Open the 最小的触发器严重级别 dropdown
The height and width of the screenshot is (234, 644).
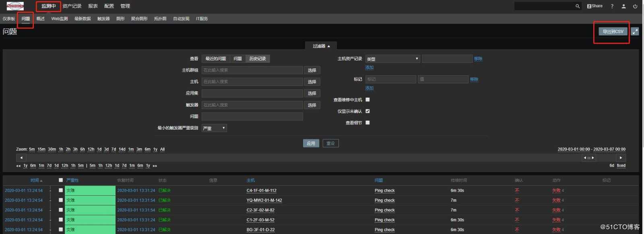point(214,128)
